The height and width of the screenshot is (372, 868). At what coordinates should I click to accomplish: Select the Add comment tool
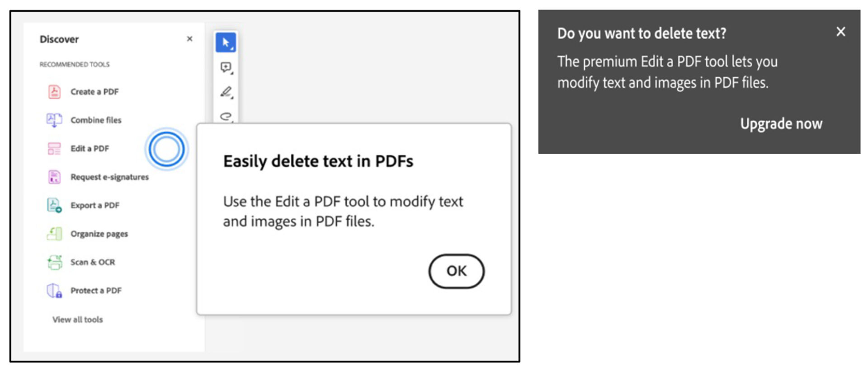coord(226,66)
